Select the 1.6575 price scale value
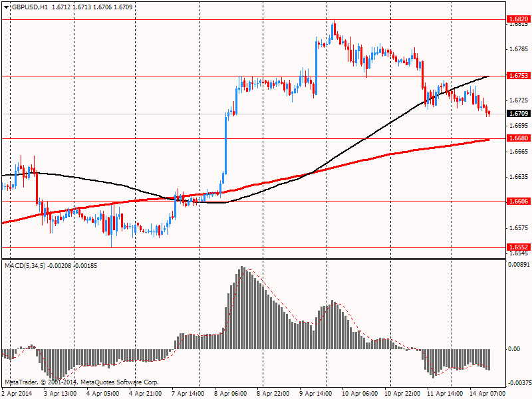Screen dimensions: 532x399 519,227
